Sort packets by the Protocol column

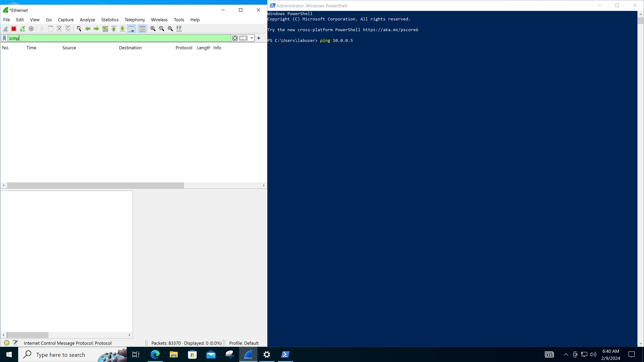click(185, 48)
